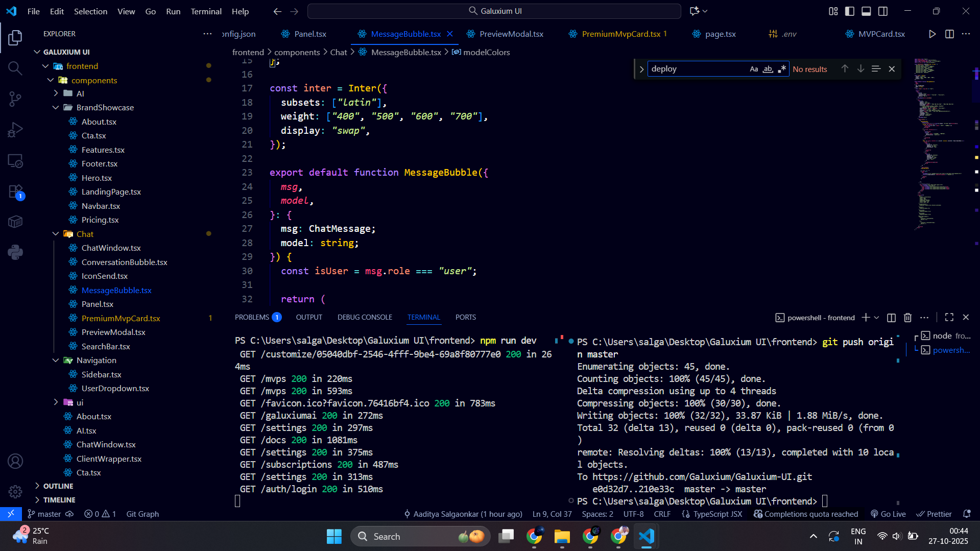Click Go Live in status bar
The image size is (980, 551).
(x=889, y=514)
